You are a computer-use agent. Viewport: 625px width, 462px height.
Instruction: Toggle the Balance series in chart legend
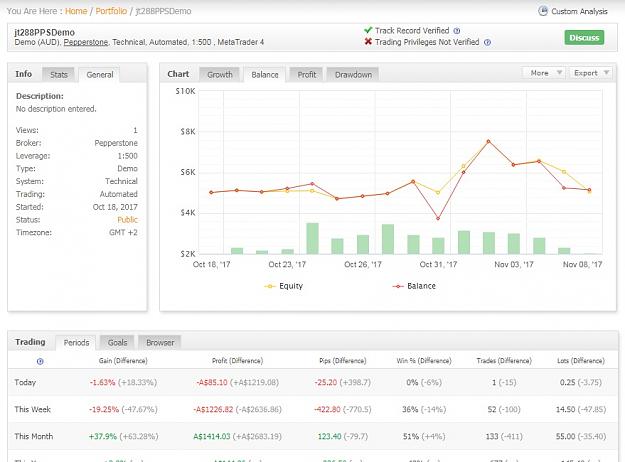(414, 286)
